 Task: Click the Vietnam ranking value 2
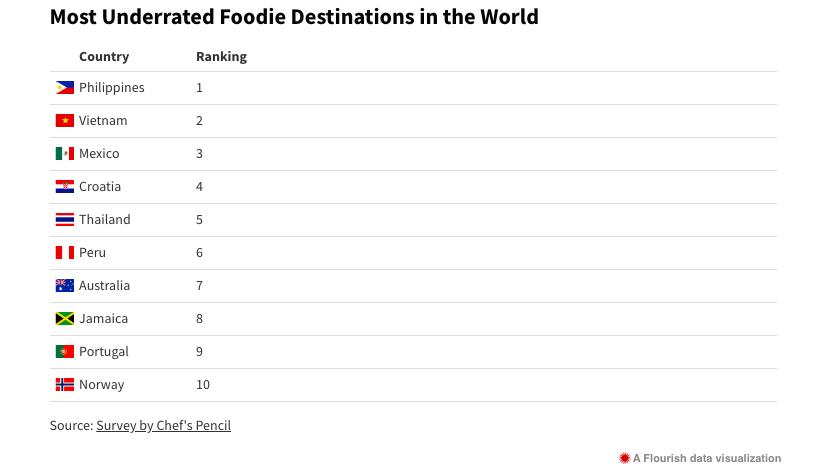pos(199,121)
